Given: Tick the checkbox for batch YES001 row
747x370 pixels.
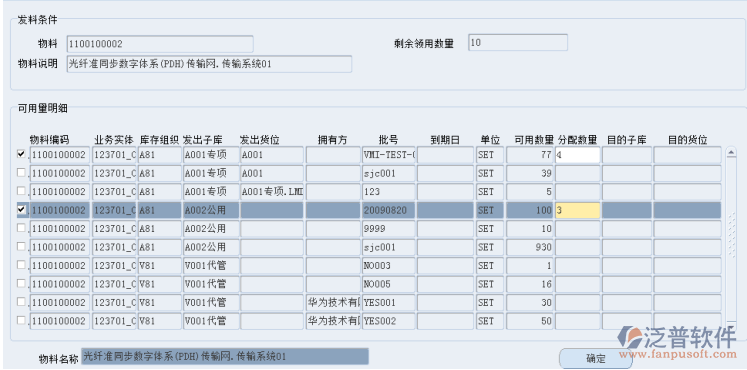Looking at the screenshot, I should click(21, 302).
